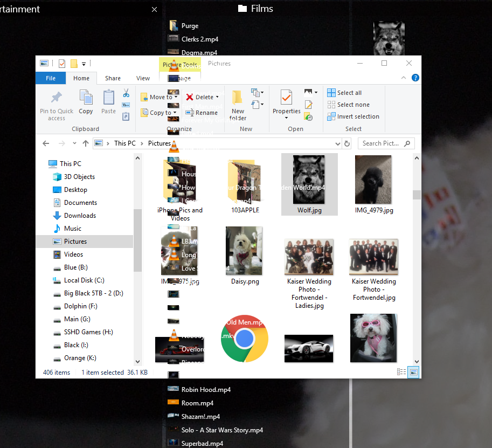Switch to large thumbnails view toggle
This screenshot has width=492, height=448.
[x=413, y=373]
